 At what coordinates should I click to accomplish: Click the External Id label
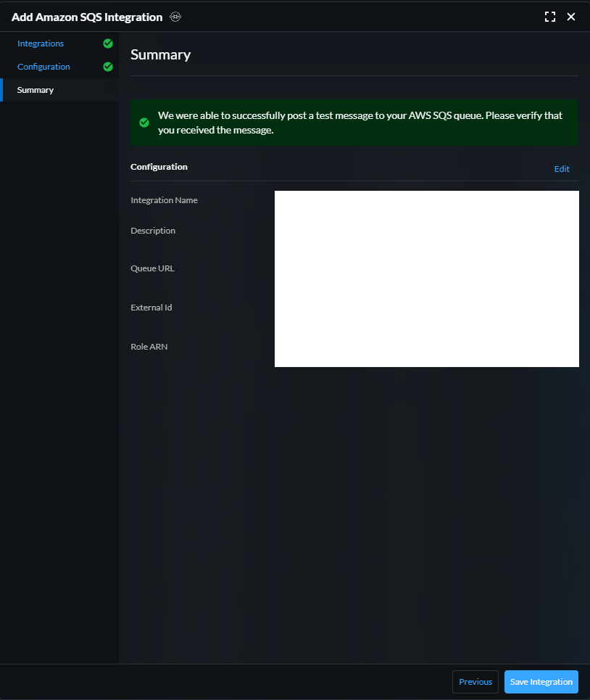click(151, 307)
